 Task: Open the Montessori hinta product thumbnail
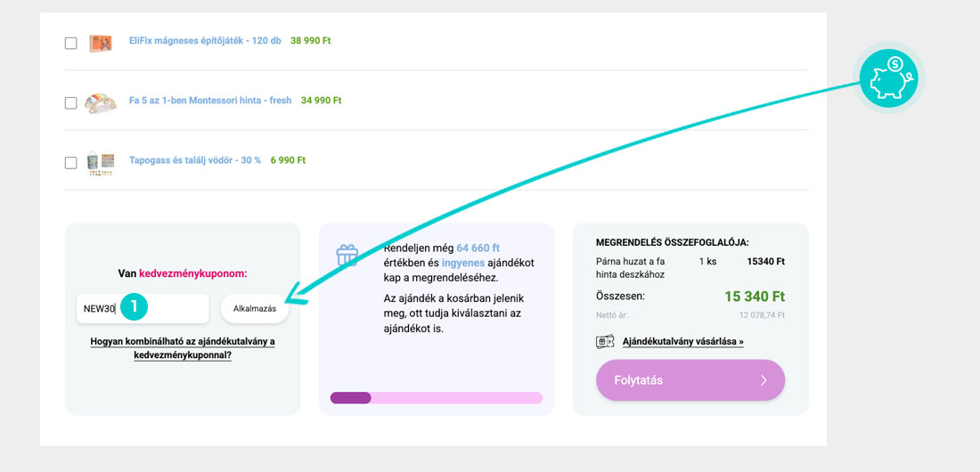[x=101, y=102]
